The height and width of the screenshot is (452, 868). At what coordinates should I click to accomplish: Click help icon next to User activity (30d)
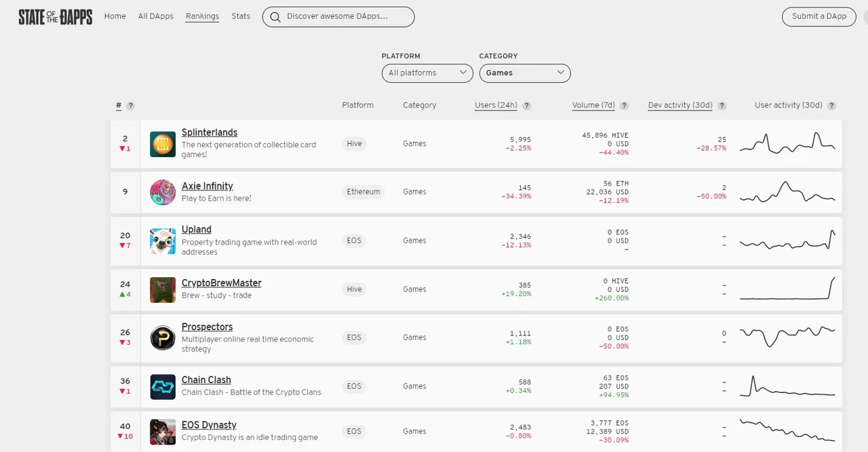click(832, 106)
